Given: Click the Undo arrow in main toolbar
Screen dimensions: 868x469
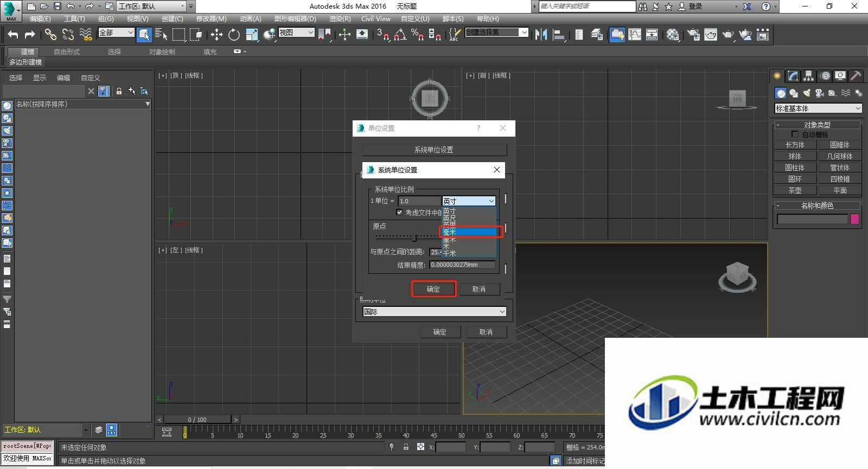Looking at the screenshot, I should 13,35.
